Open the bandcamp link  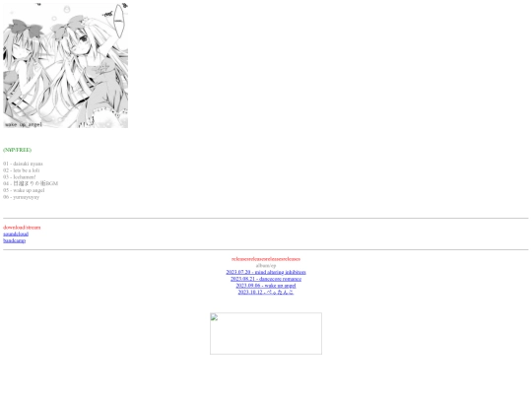click(14, 240)
